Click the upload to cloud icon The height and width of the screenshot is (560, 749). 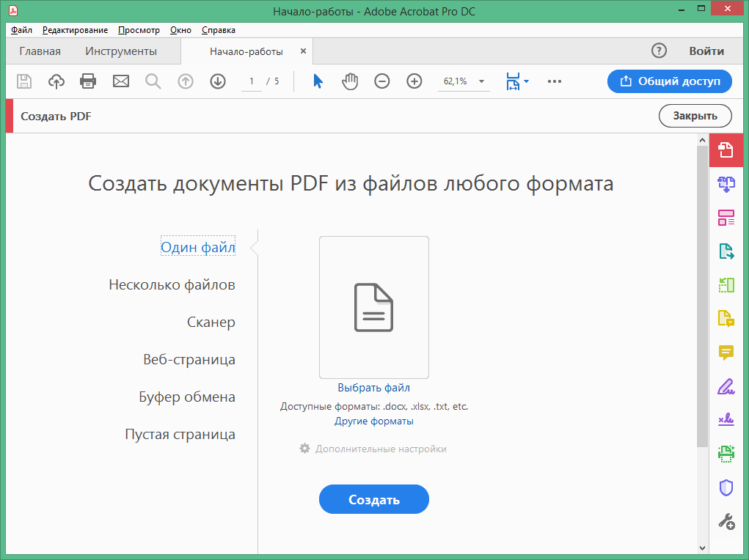click(x=56, y=81)
